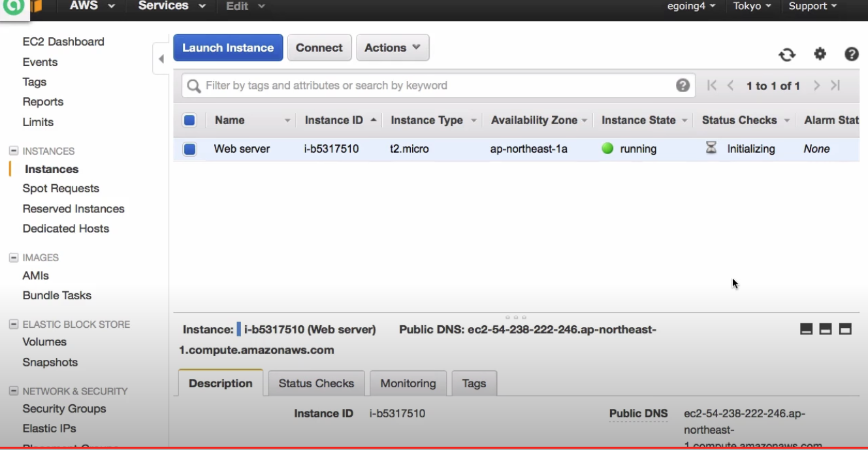868x450 pixels.
Task: Open Dedicated Hosts in the sidebar
Action: [x=65, y=229]
